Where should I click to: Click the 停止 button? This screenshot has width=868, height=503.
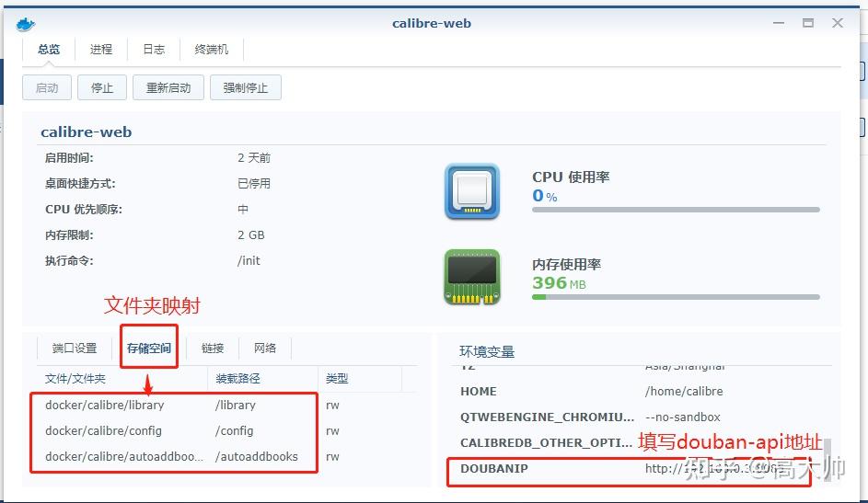coord(102,88)
